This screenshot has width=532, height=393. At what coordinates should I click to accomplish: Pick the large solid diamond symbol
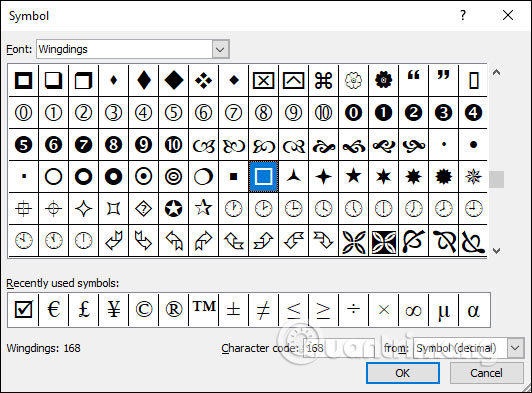(173, 80)
